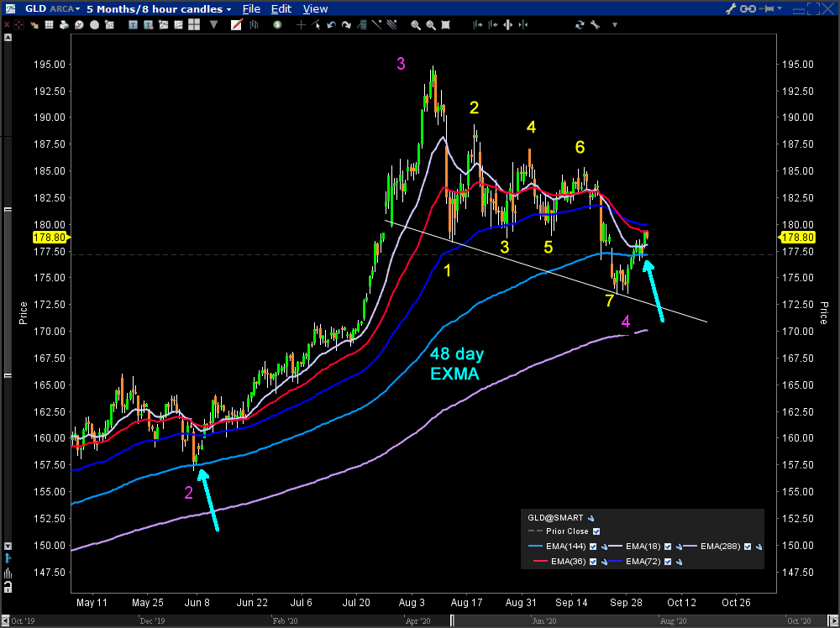Click the GLD@SMART legend label
The height and width of the screenshot is (628, 840).
coord(555,518)
